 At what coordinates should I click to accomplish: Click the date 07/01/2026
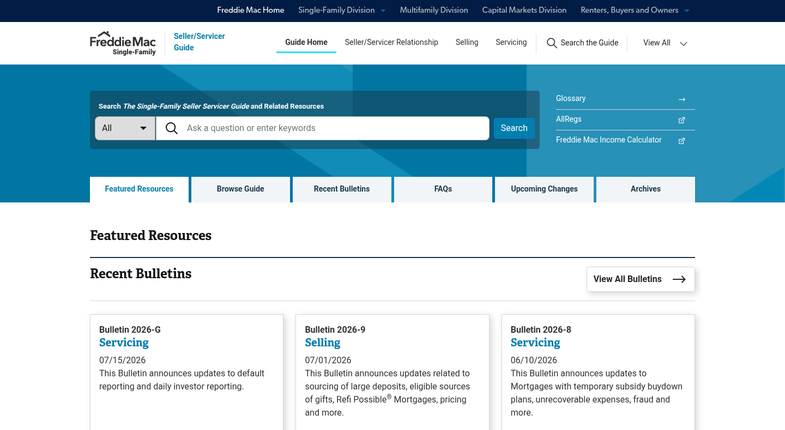click(x=328, y=360)
